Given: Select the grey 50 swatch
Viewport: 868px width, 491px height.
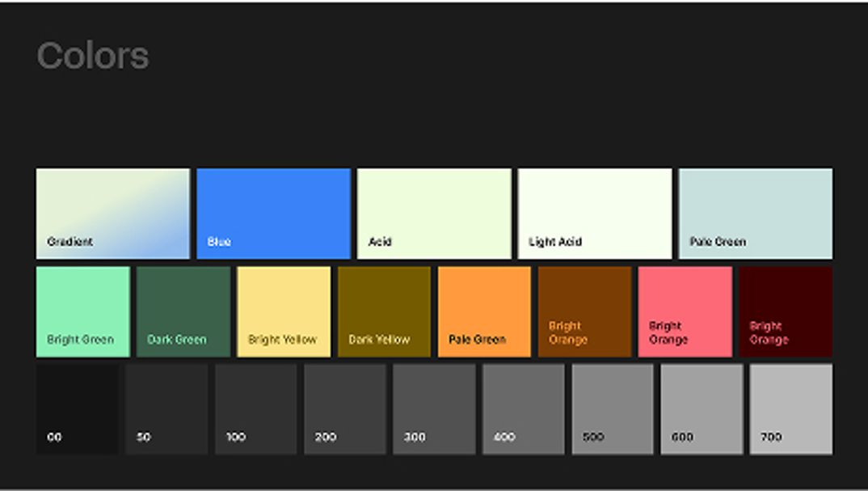Looking at the screenshot, I should coord(166,408).
